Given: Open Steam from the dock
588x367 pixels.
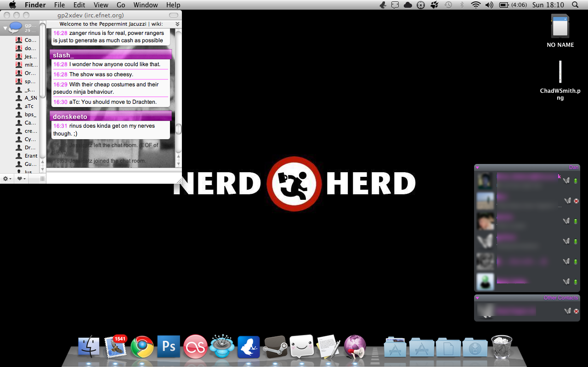Looking at the screenshot, I should (275, 346).
